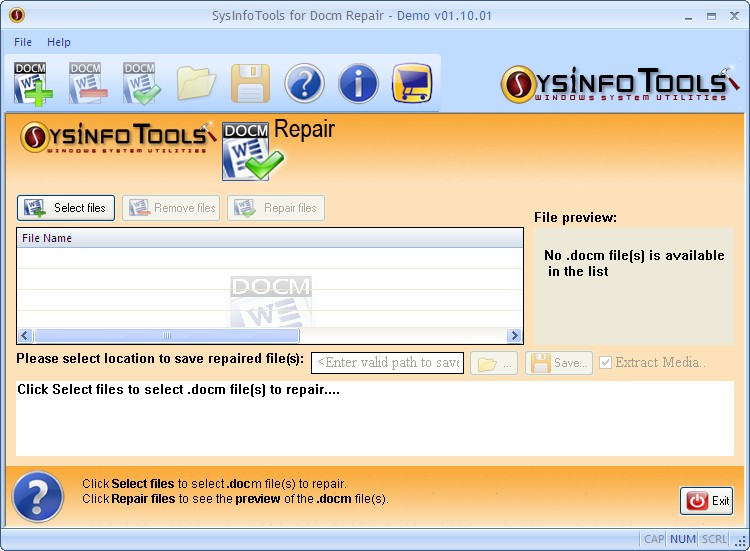Screen dimensions: 750x551
Task: Click the file list right scroll arrow
Action: pyautogui.click(x=515, y=336)
